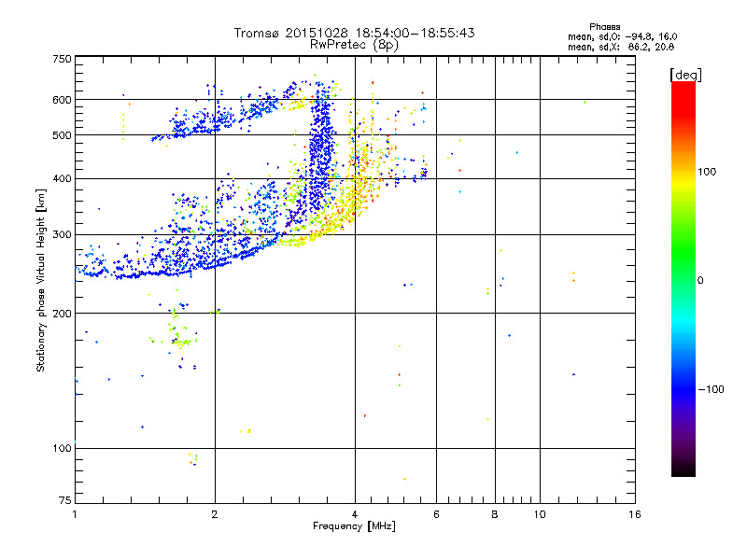Select the mean, sd,O statistics line
This screenshot has height=560, width=747.
pyautogui.click(x=620, y=36)
